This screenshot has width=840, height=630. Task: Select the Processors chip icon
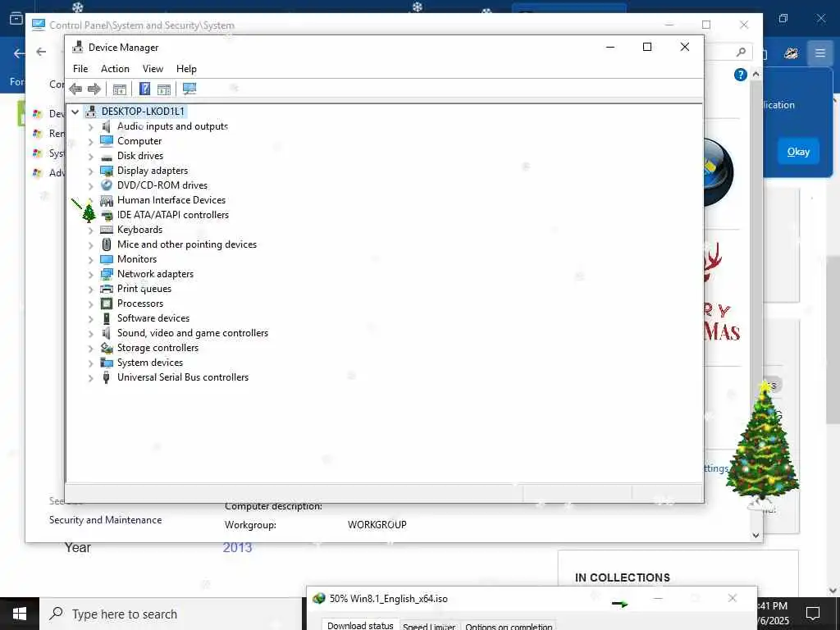click(x=107, y=304)
